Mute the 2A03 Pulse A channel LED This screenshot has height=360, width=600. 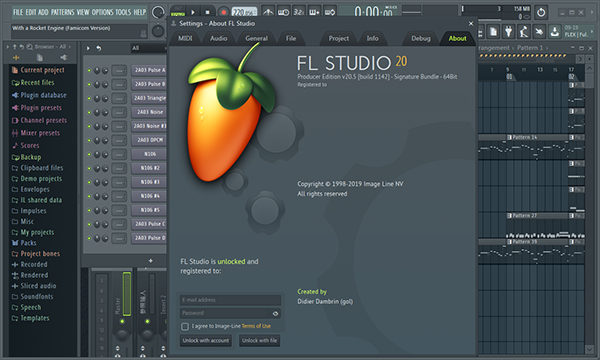(x=89, y=70)
